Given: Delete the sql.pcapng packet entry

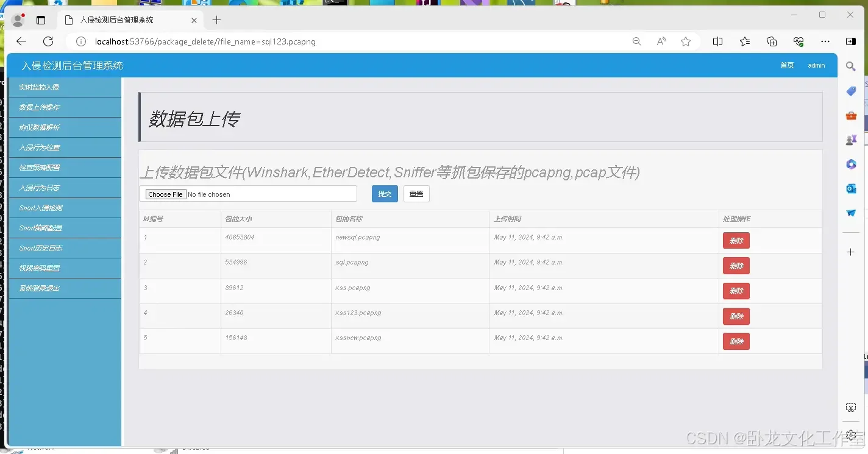Looking at the screenshot, I should click(736, 265).
